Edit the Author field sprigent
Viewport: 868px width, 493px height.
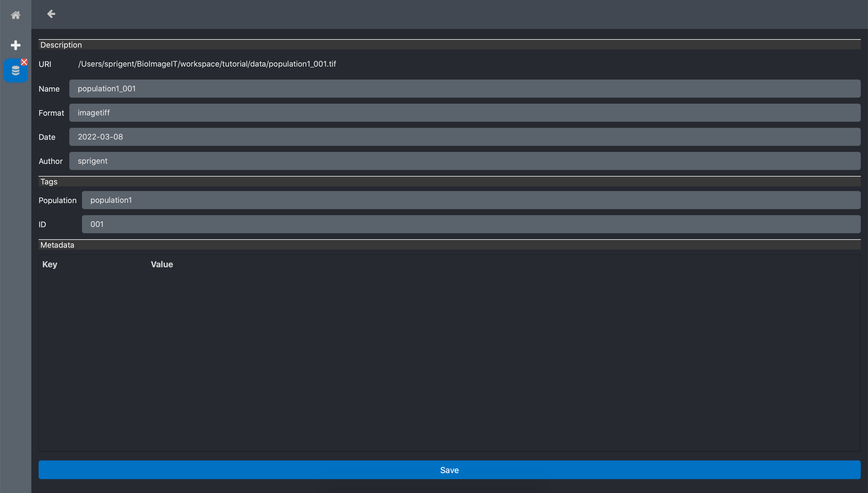465,161
